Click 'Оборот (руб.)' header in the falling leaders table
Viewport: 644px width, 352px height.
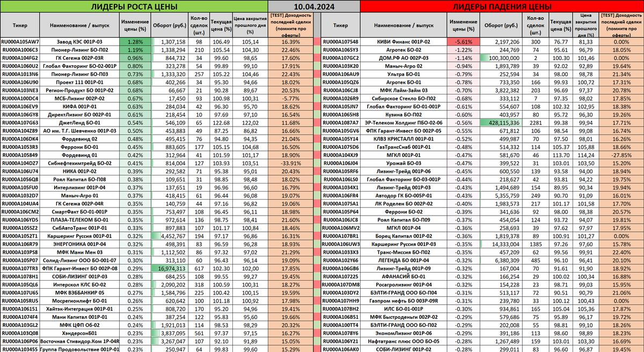(501, 25)
